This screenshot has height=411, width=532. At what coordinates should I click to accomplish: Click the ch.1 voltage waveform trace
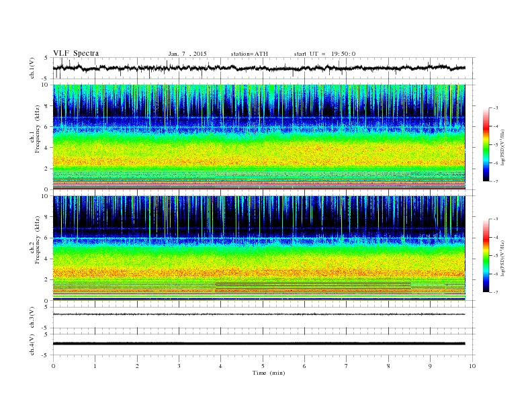(259, 68)
